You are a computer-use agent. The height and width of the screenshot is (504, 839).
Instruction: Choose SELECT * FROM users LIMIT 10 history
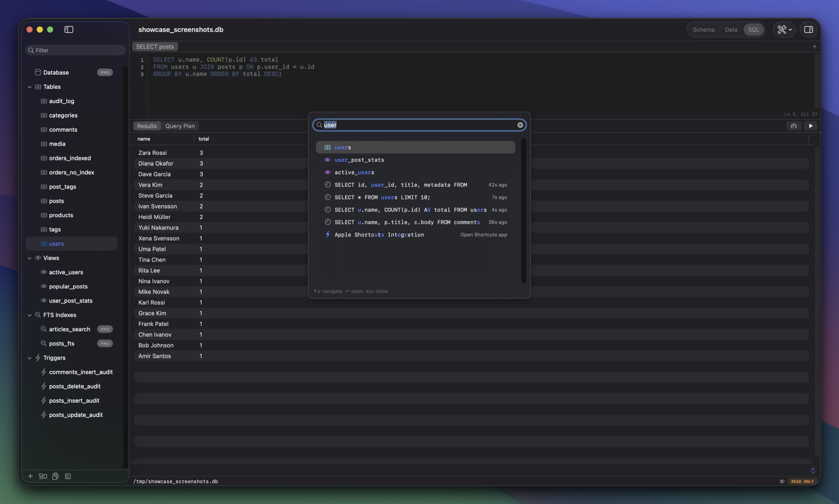pyautogui.click(x=415, y=197)
